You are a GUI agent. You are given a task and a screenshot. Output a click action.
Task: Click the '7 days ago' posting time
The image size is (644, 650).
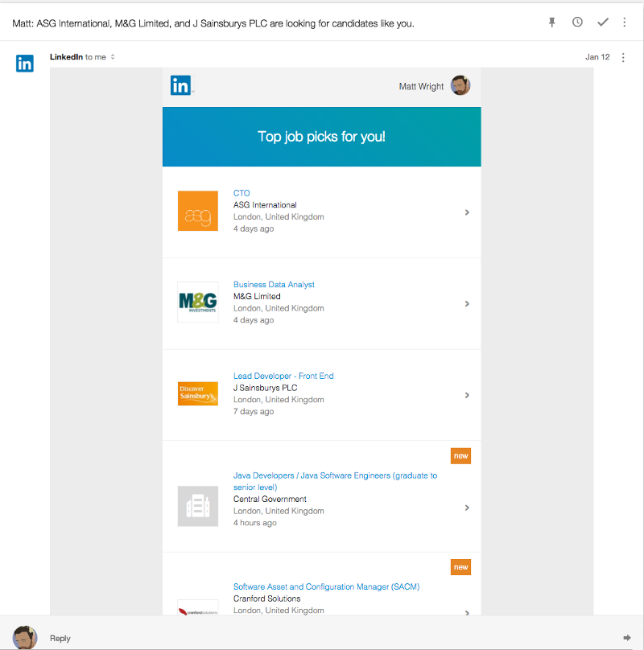[x=254, y=412]
